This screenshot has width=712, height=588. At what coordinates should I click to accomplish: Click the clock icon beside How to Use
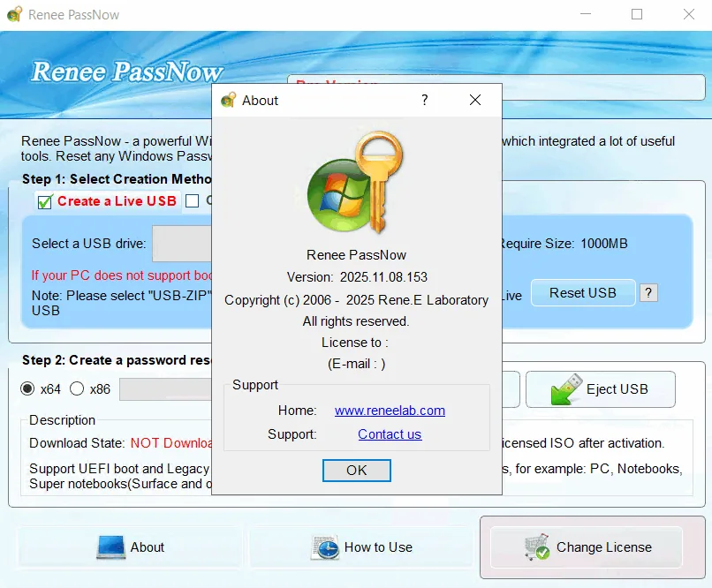tap(325, 547)
